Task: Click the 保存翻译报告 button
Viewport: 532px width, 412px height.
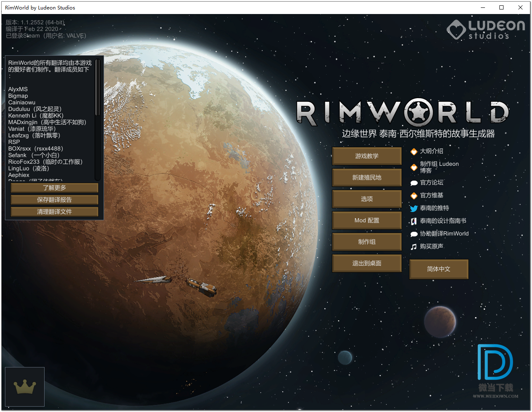Action: pyautogui.click(x=54, y=200)
